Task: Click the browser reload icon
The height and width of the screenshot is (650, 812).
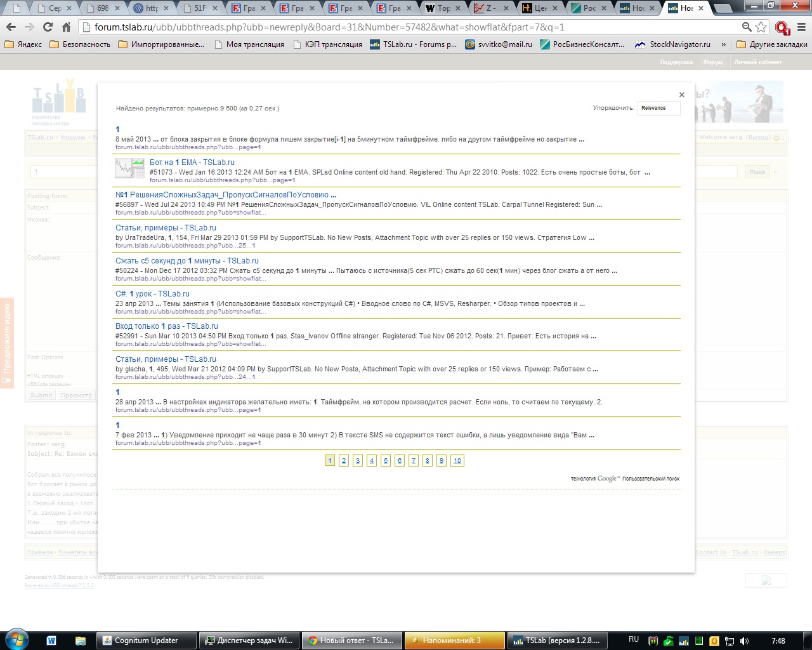Action: click(x=48, y=27)
